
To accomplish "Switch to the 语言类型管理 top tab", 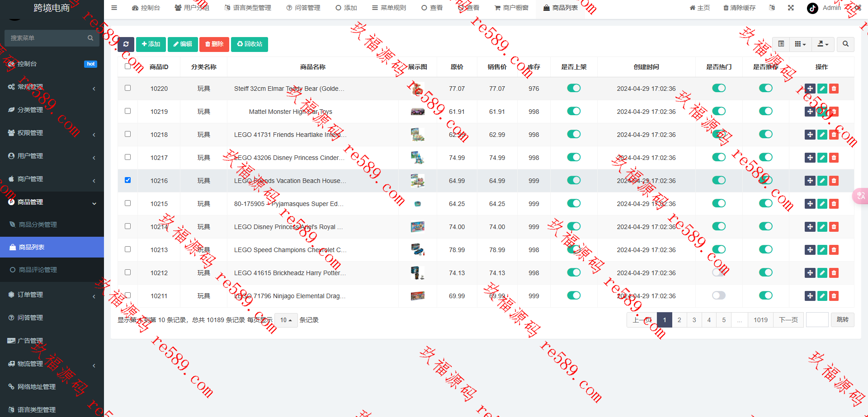I will (x=248, y=8).
